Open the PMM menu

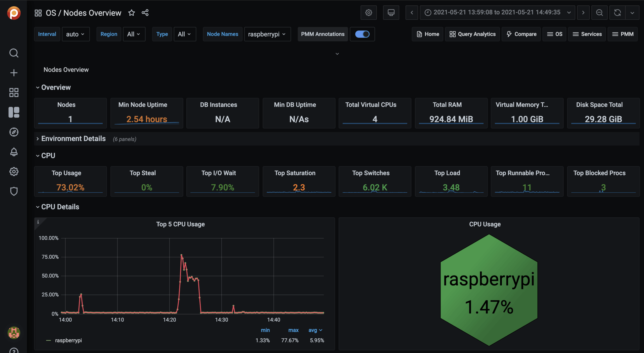[623, 34]
